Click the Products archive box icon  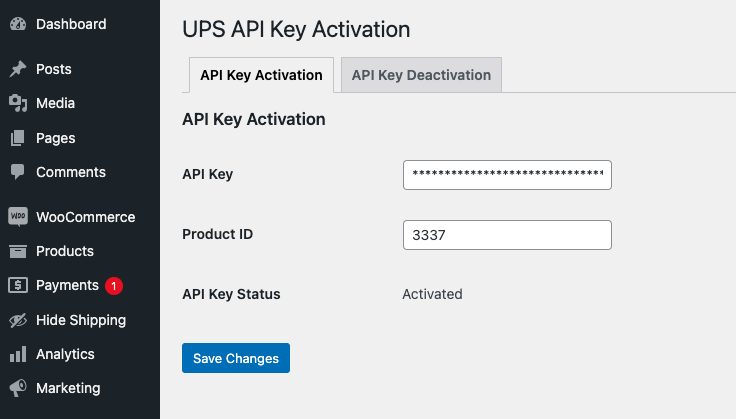click(x=18, y=251)
